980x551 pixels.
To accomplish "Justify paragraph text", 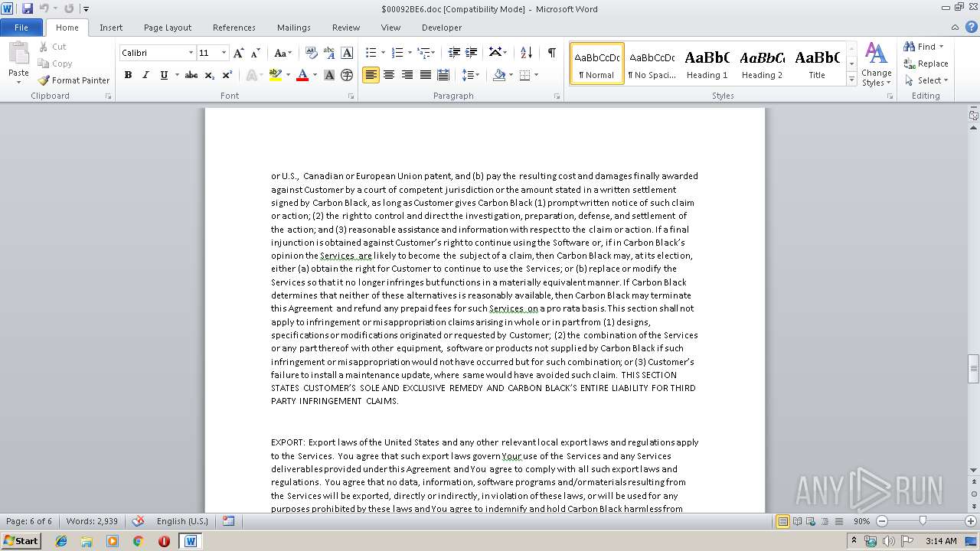I will point(425,75).
